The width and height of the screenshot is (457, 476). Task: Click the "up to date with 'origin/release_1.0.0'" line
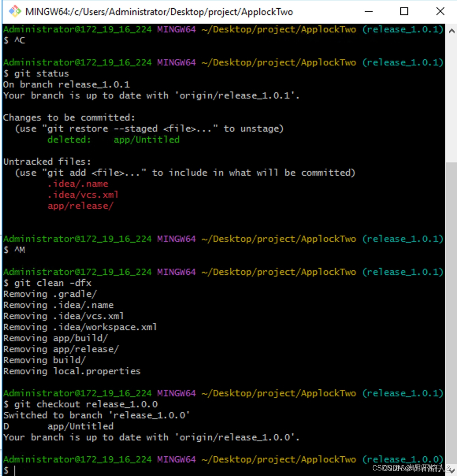coord(151,438)
